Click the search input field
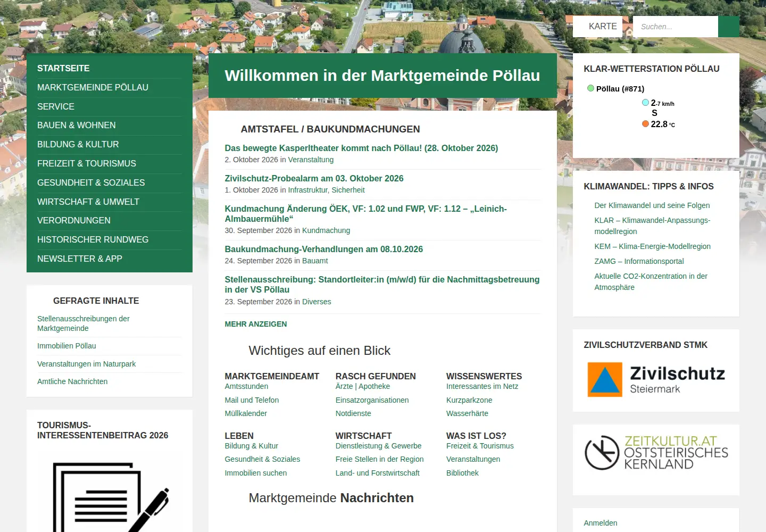Screen dimensions: 766x532 click(676, 27)
